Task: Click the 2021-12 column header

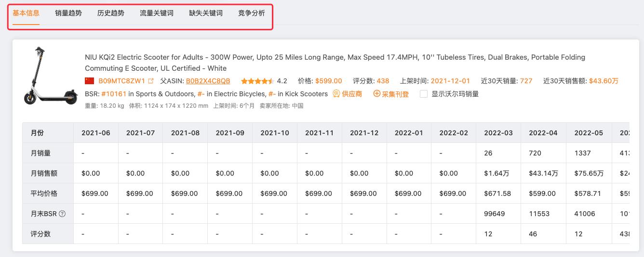Action: pos(364,133)
